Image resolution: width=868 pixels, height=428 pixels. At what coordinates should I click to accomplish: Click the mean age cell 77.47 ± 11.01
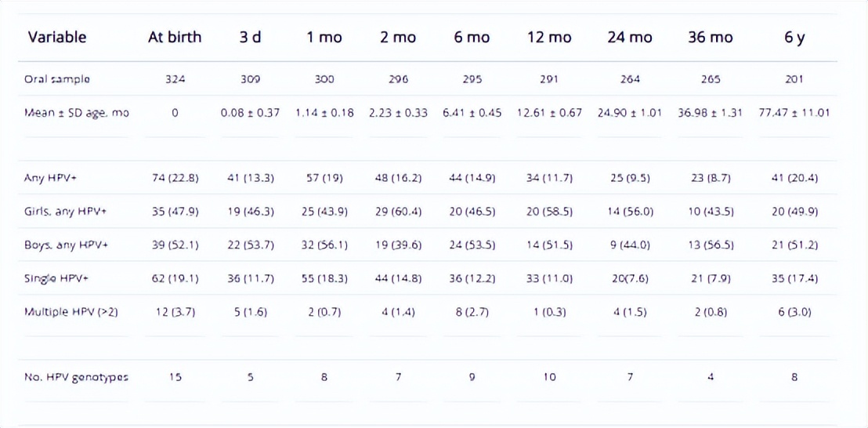(x=794, y=113)
